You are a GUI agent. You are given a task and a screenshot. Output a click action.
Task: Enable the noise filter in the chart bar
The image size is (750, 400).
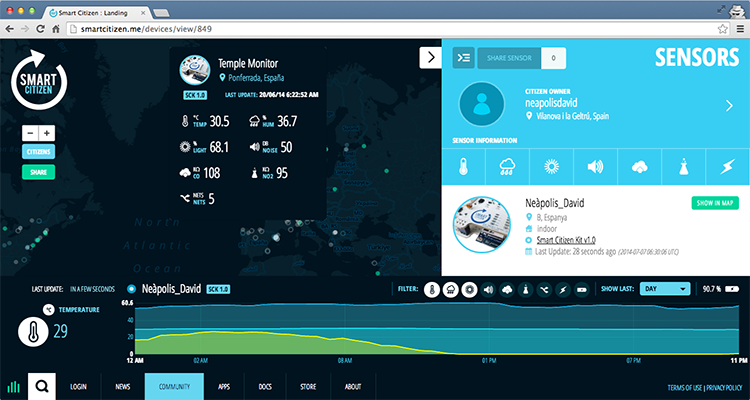click(x=488, y=289)
